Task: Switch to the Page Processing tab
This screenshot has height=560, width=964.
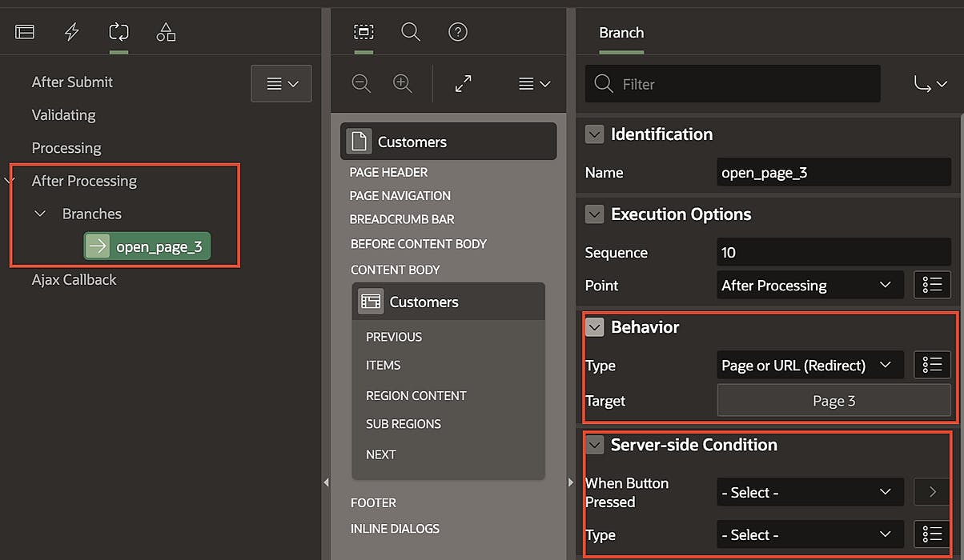Action: (118, 32)
